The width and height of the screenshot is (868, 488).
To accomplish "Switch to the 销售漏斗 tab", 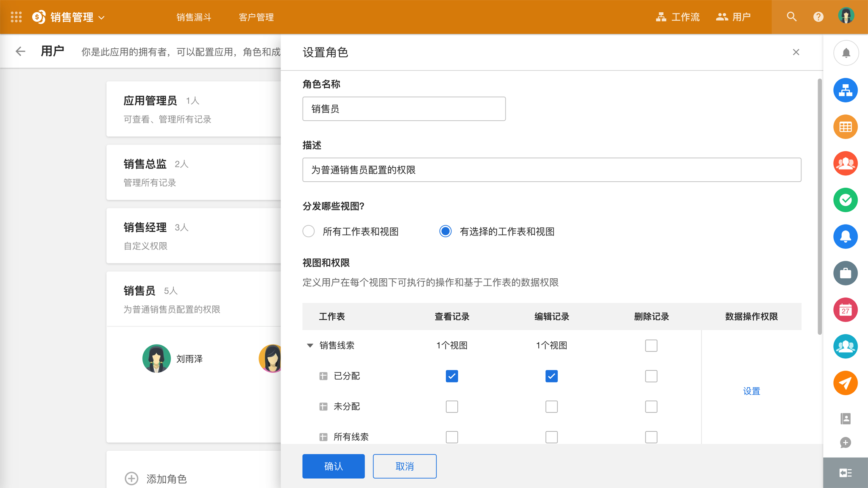I will tap(194, 17).
